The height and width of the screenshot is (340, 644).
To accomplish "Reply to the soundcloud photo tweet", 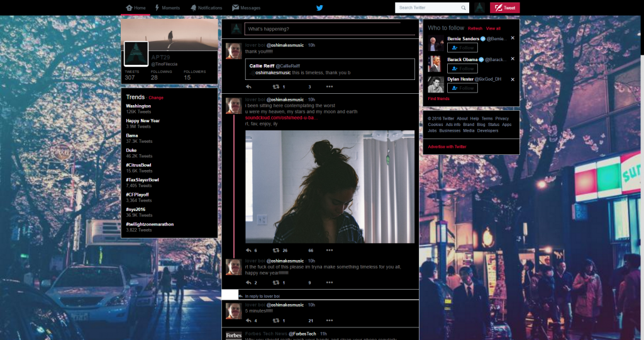I will [x=248, y=250].
